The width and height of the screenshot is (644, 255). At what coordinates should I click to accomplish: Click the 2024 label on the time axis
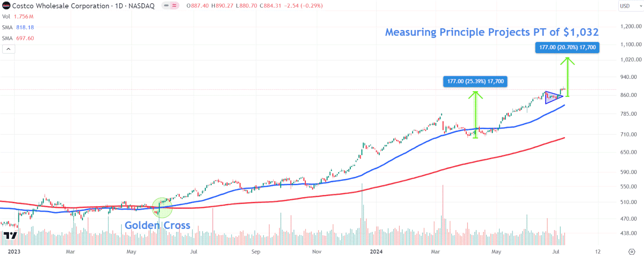[x=377, y=252]
